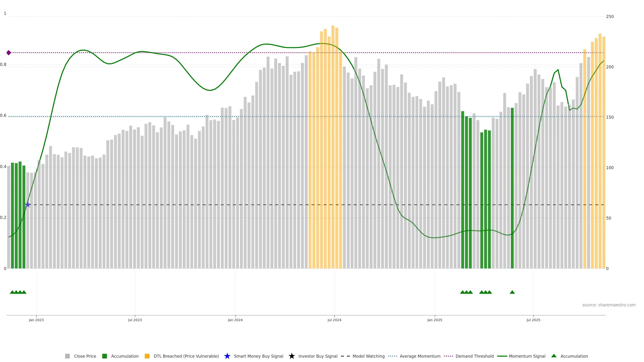
Task: Click the blue Smart Money Buy Signal star
Action: point(28,205)
